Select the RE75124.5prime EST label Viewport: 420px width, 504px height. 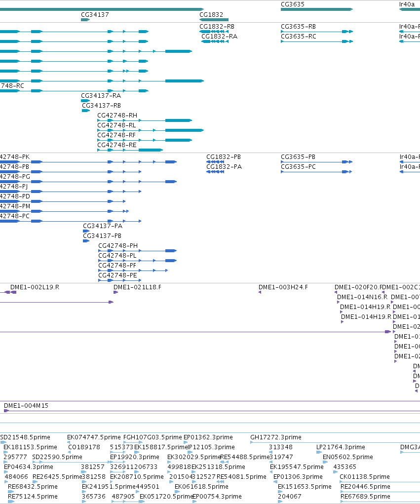(x=33, y=496)
